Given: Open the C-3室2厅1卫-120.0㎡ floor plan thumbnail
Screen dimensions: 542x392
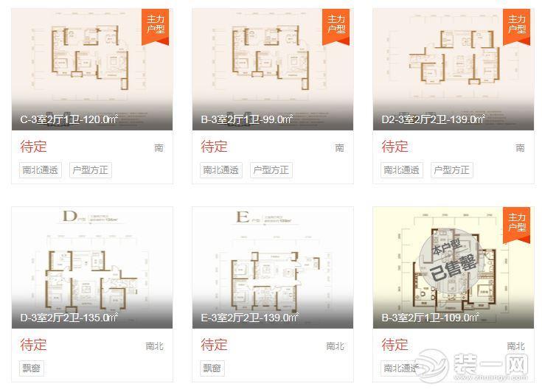Looking at the screenshot, I should coord(92,69).
